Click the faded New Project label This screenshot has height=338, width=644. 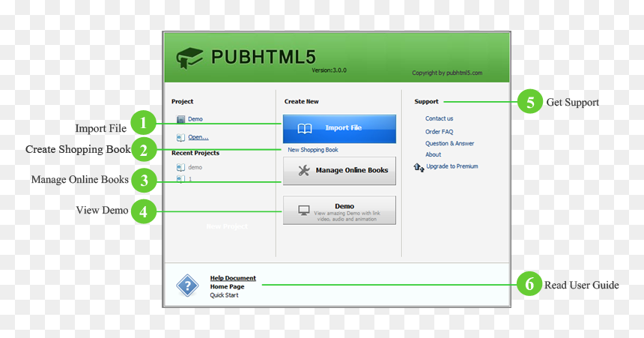(x=227, y=226)
